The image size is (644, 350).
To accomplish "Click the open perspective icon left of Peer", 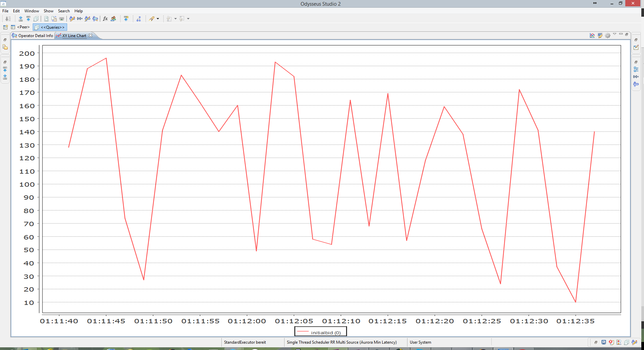I will (x=5, y=27).
